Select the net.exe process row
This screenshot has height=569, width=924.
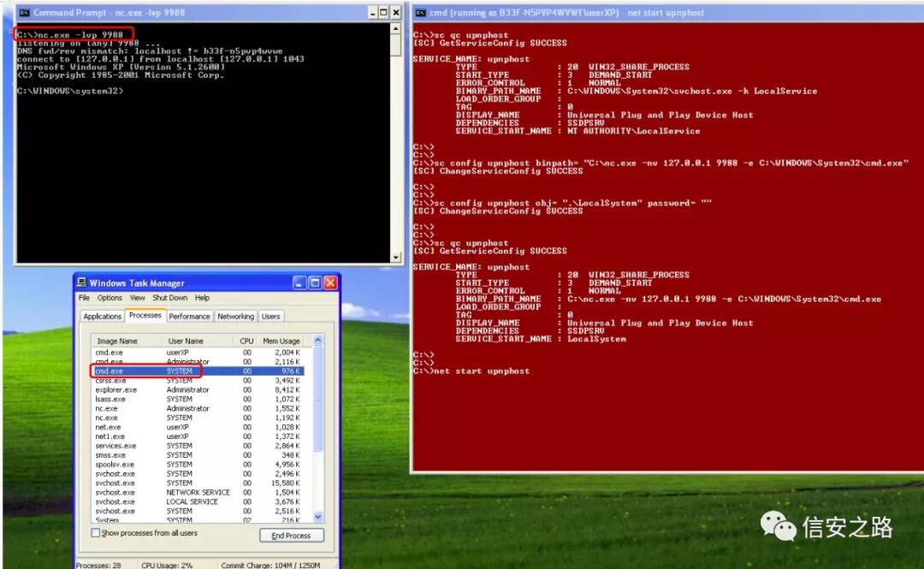coord(198,427)
